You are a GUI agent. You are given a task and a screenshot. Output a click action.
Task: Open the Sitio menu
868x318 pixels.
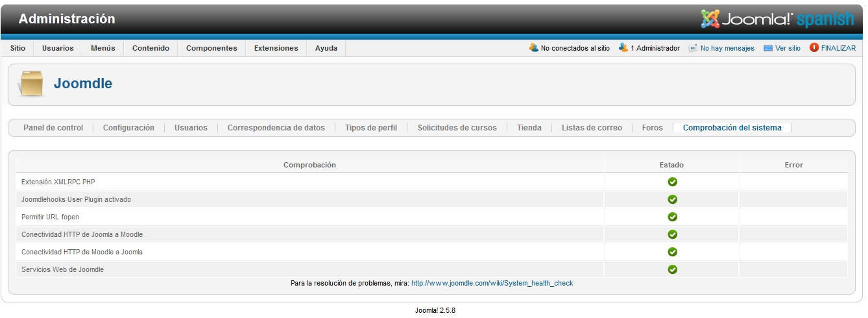18,48
